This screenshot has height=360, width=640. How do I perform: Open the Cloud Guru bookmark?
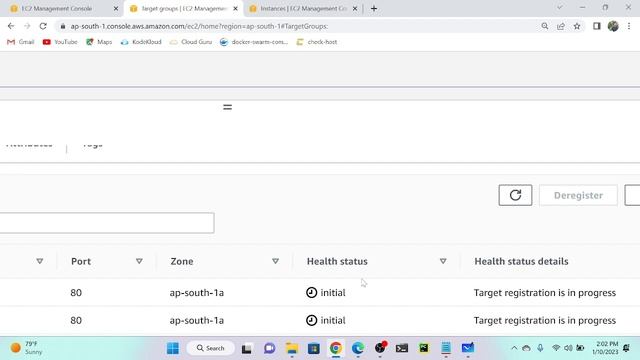pos(191,42)
